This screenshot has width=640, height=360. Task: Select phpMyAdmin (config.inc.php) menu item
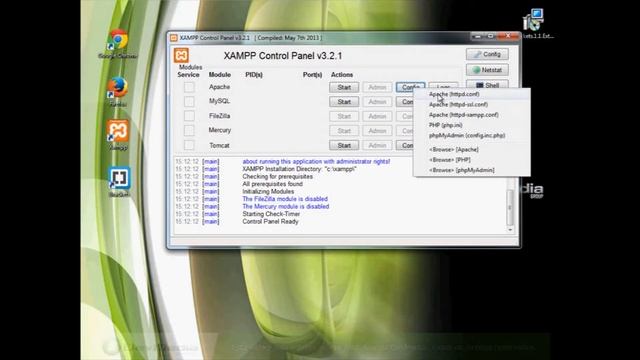472,135
